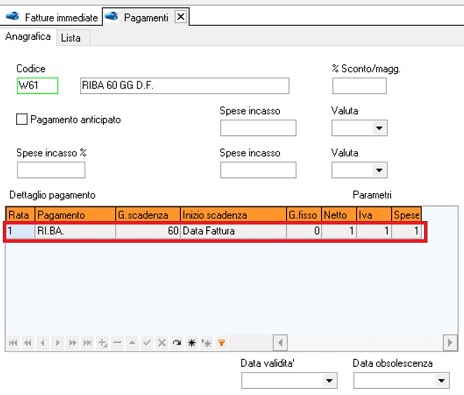Viewport: 464px width, 395px height.
Task: Select the Spese cell of row 1
Action: pyautogui.click(x=407, y=231)
